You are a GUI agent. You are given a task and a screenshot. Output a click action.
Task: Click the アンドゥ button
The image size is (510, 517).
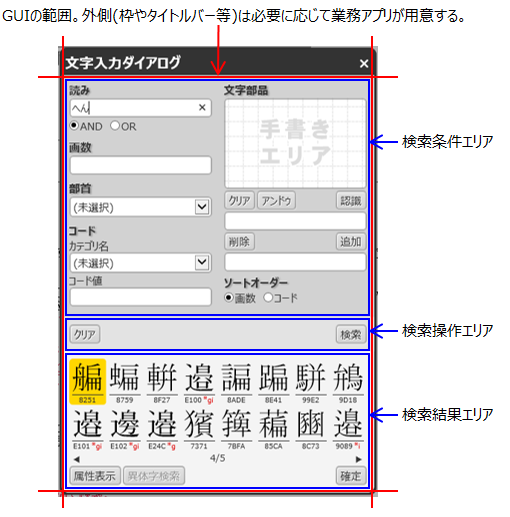[276, 201]
